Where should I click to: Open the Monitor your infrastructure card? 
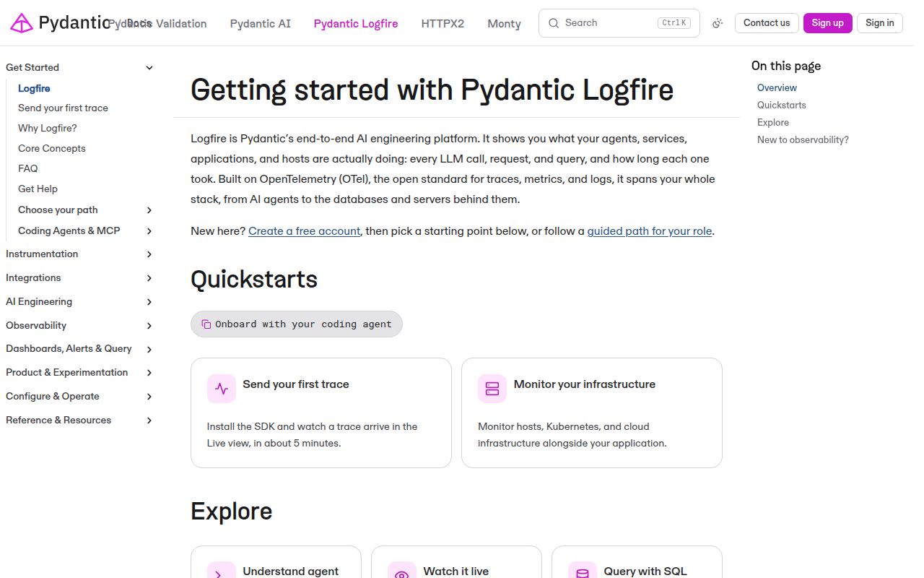click(592, 413)
